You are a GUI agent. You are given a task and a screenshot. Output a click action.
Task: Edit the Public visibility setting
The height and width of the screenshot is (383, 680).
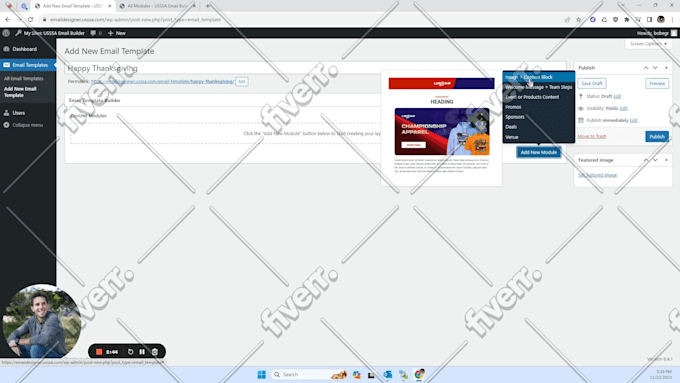(624, 108)
